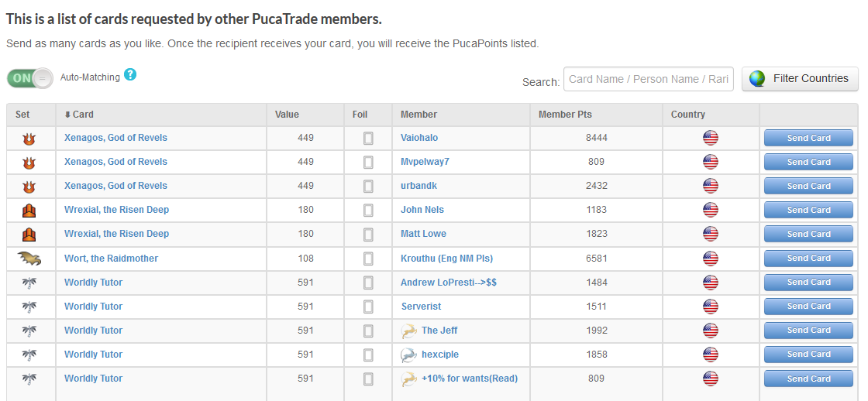Click the member badge icon next to The Jeff

pos(409,331)
